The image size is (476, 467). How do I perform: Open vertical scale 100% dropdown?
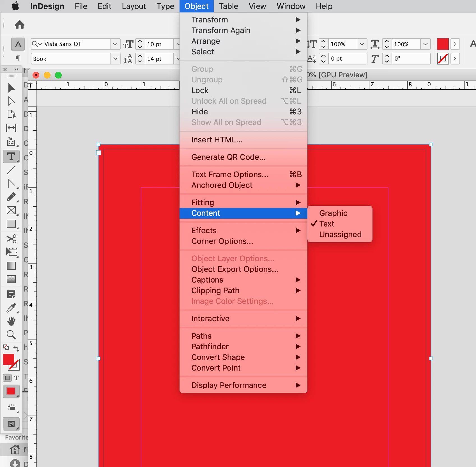coord(362,44)
